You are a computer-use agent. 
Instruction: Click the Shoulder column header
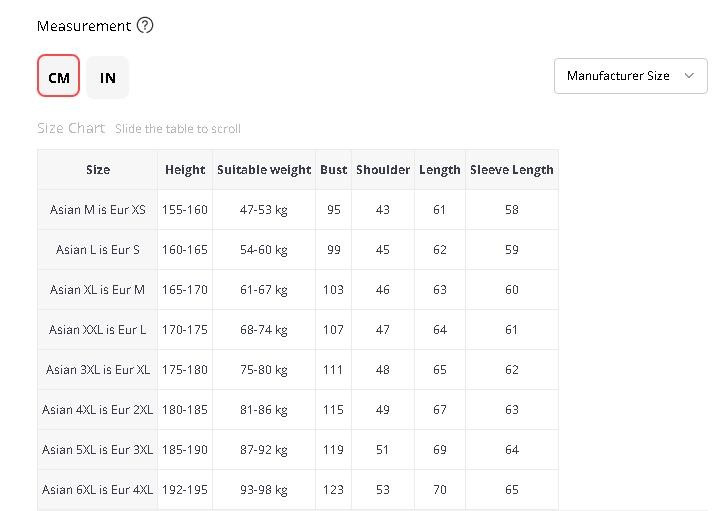click(383, 170)
